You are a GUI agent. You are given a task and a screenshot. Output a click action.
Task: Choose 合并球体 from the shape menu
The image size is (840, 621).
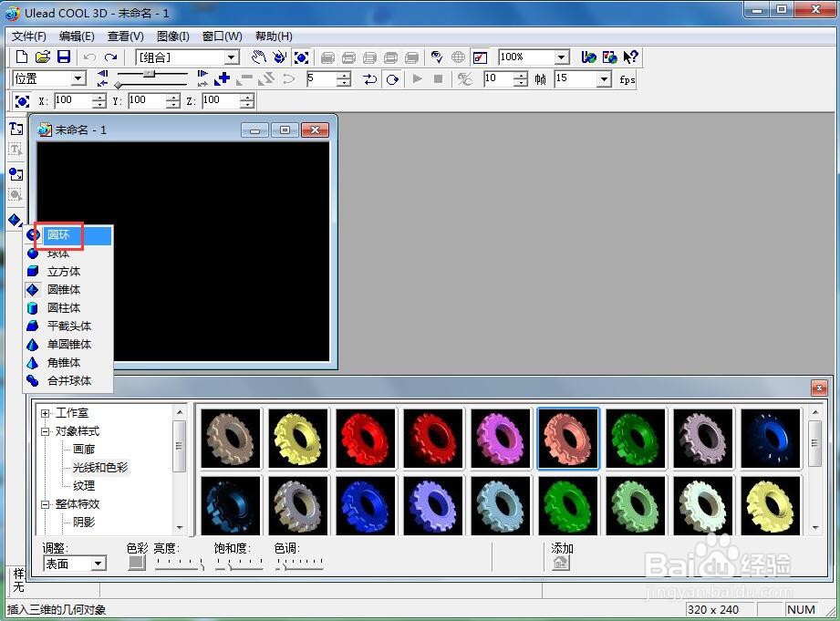[x=68, y=380]
